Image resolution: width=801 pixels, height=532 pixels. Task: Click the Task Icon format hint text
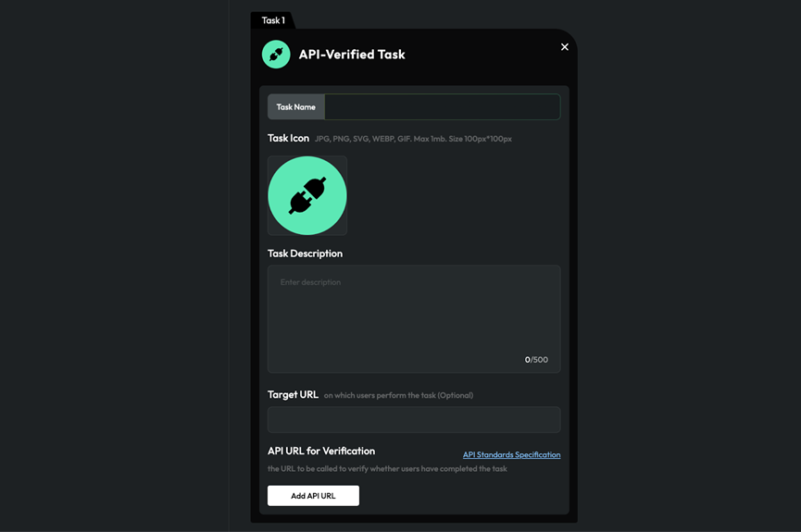[x=413, y=139]
